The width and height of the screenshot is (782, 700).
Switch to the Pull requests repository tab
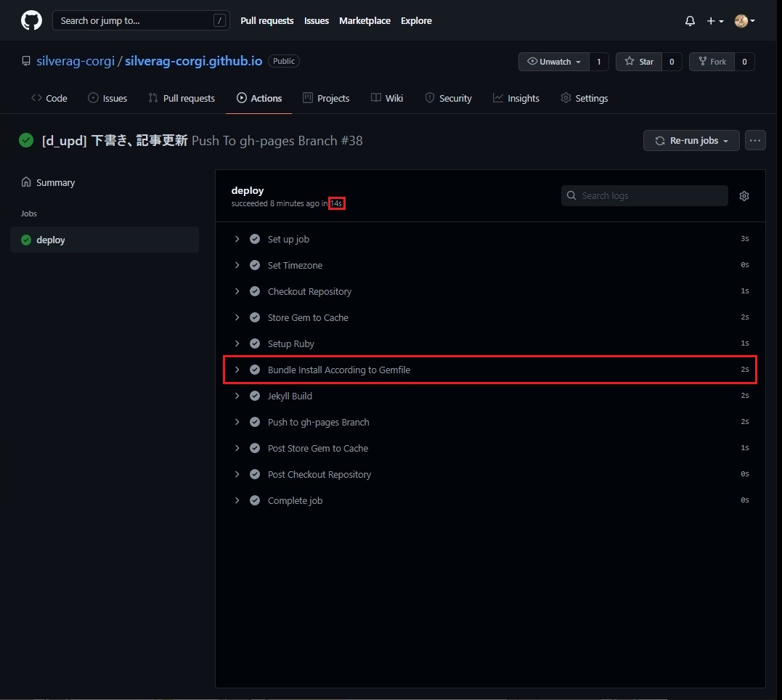[x=182, y=98]
